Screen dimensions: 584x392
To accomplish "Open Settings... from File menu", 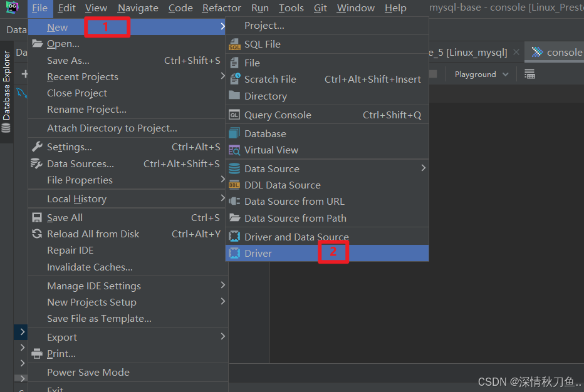I will click(x=127, y=147).
